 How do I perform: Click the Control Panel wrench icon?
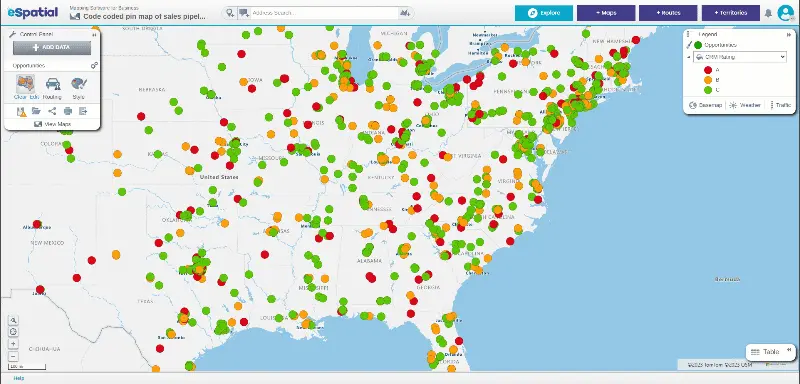point(13,34)
